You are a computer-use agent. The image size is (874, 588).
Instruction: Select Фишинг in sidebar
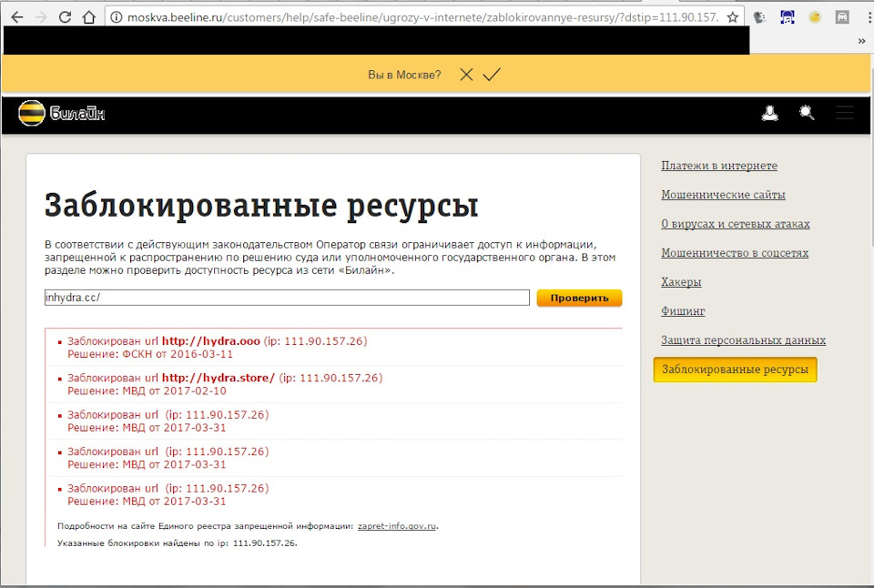tap(683, 311)
